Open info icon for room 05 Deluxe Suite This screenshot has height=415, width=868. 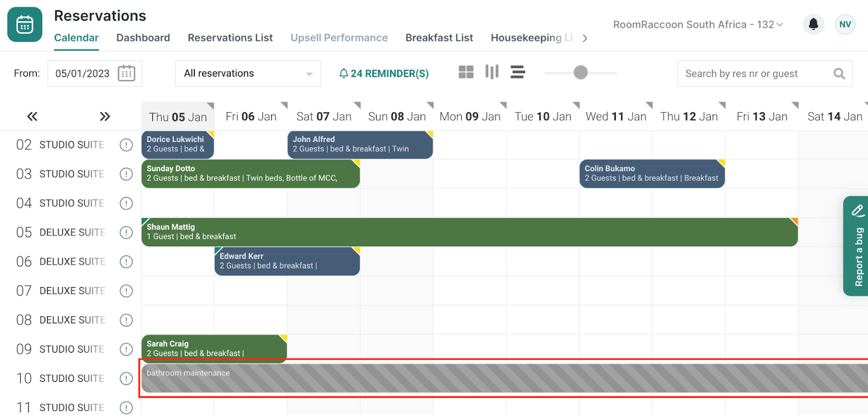click(126, 233)
